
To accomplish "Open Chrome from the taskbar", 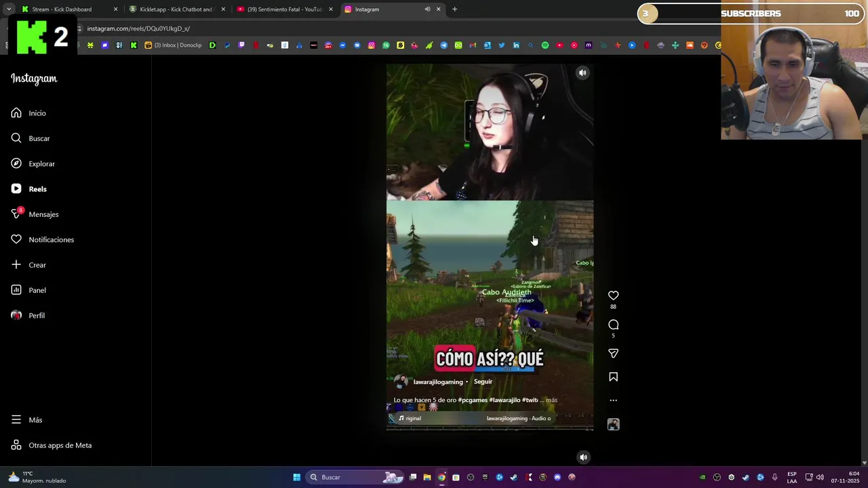I will 441,477.
